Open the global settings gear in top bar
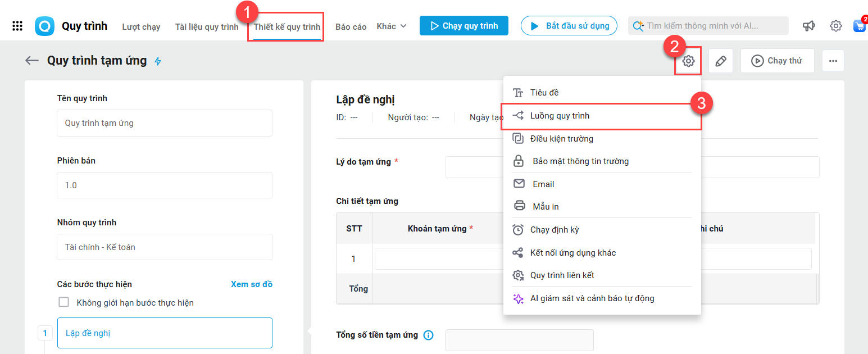 [835, 26]
